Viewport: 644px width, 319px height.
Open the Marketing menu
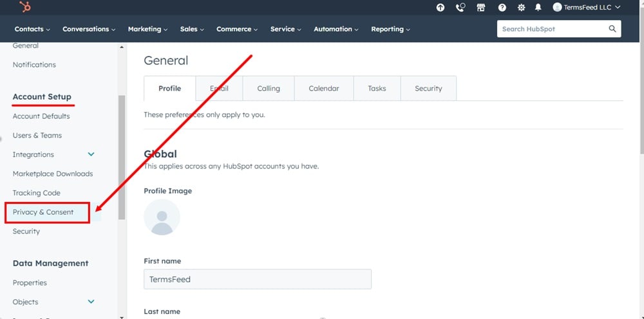[148, 29]
